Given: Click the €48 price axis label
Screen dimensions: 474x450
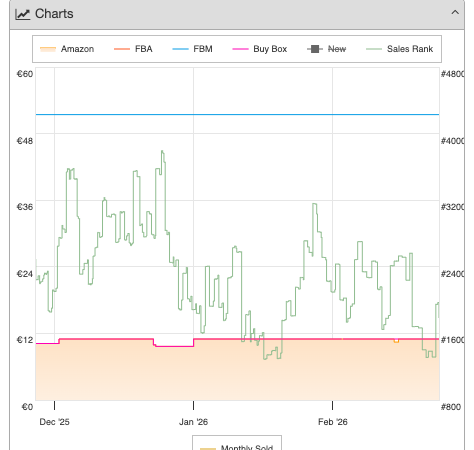Looking at the screenshot, I should click(x=25, y=141).
